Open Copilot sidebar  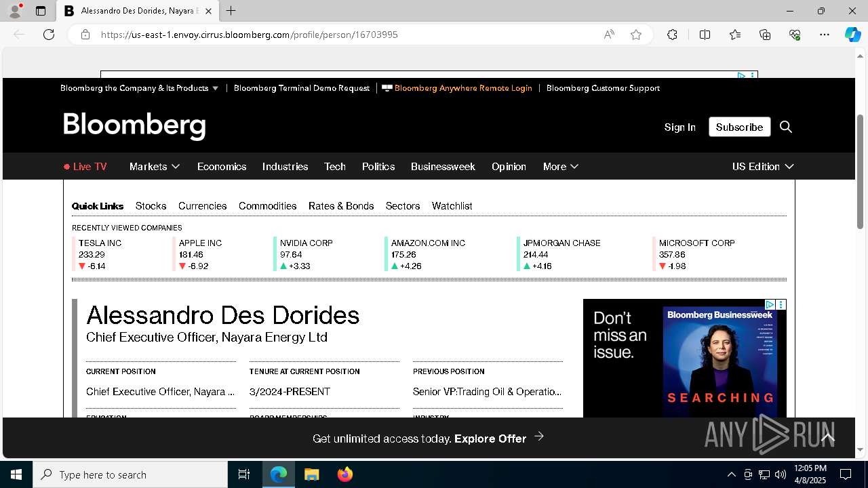852,35
